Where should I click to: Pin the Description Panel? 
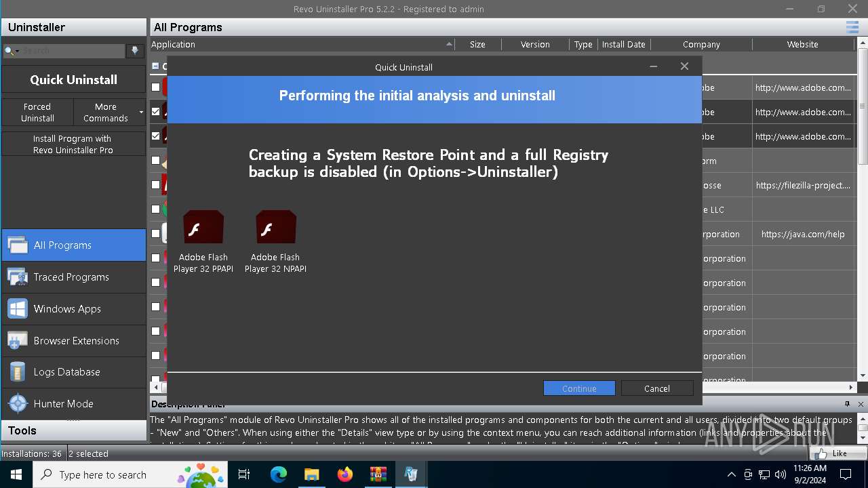pyautogui.click(x=847, y=404)
